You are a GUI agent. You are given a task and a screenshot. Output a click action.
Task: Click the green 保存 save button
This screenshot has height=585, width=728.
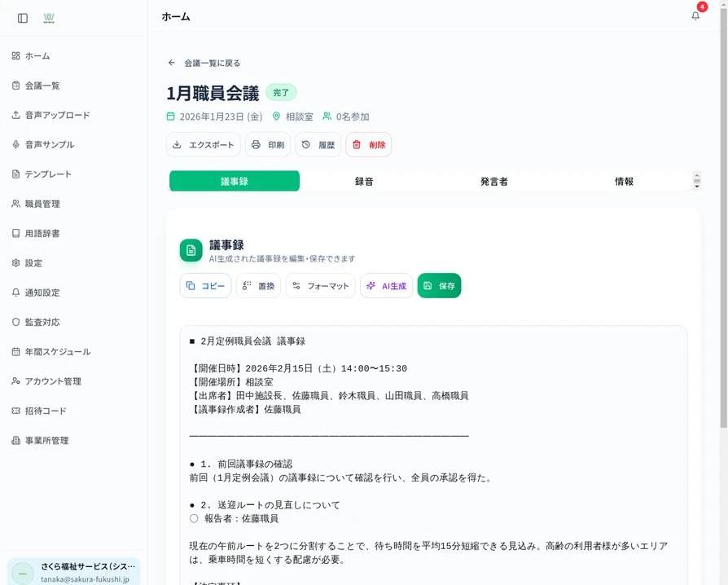(x=439, y=286)
